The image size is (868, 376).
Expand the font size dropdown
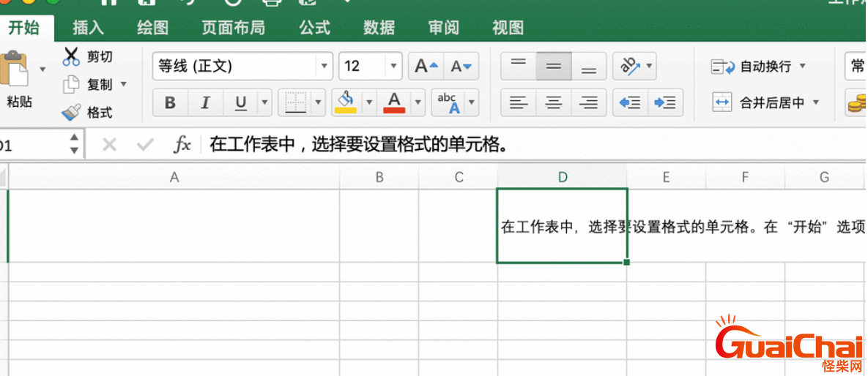(395, 67)
